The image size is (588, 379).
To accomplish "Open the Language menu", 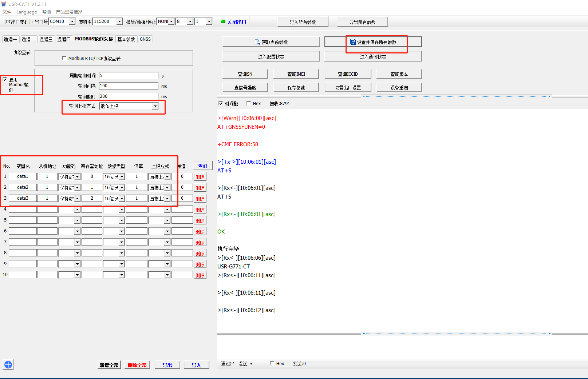I will (27, 12).
